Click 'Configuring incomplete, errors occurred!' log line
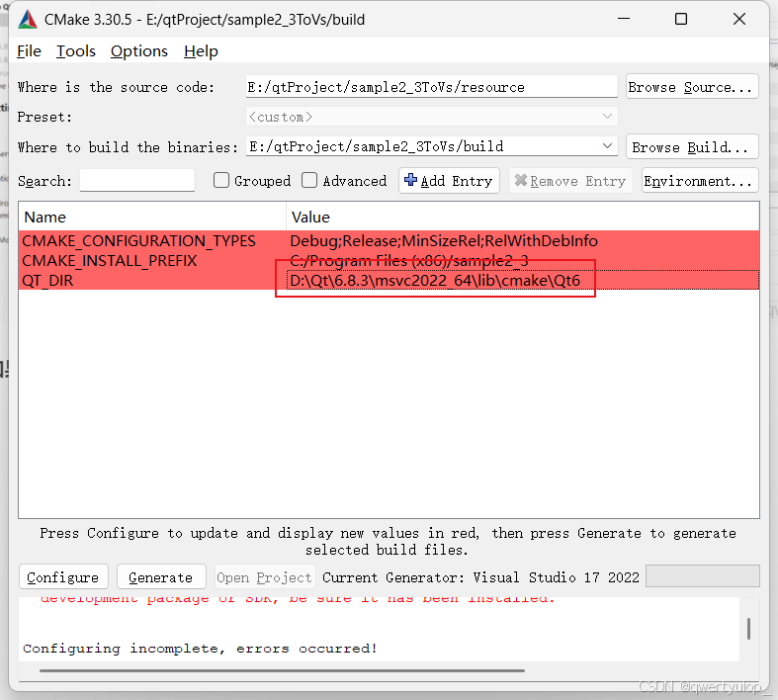The width and height of the screenshot is (778, 700). (200, 648)
